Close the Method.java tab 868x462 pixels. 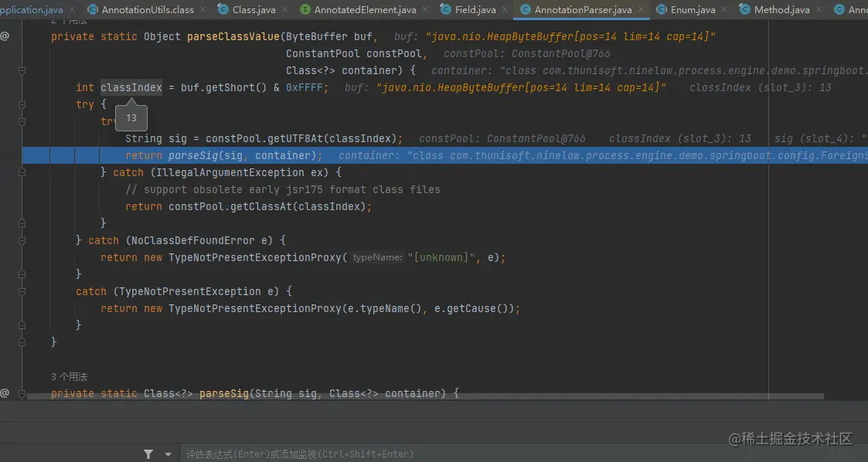(x=819, y=9)
